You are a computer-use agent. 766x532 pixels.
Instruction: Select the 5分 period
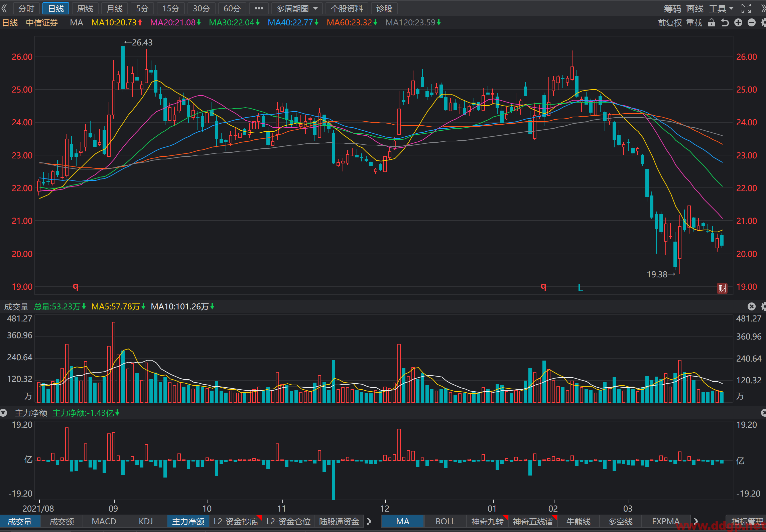click(142, 8)
